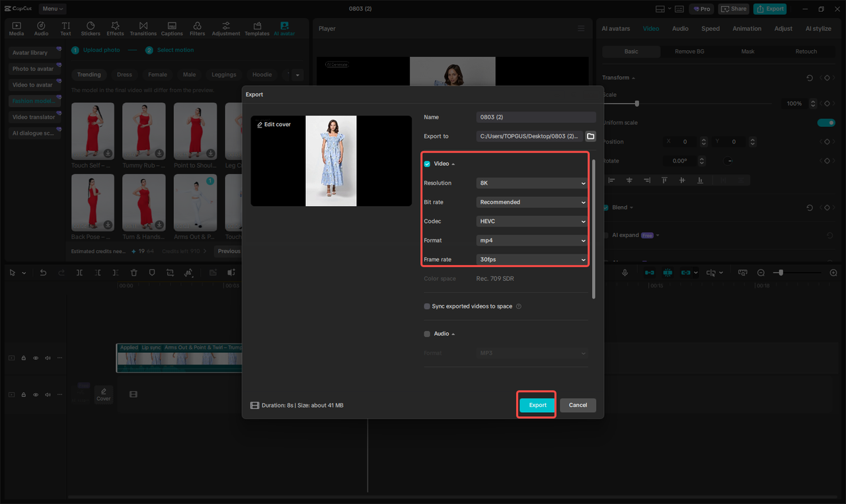Open the Resolution dropdown
Image resolution: width=846 pixels, height=504 pixels.
531,183
